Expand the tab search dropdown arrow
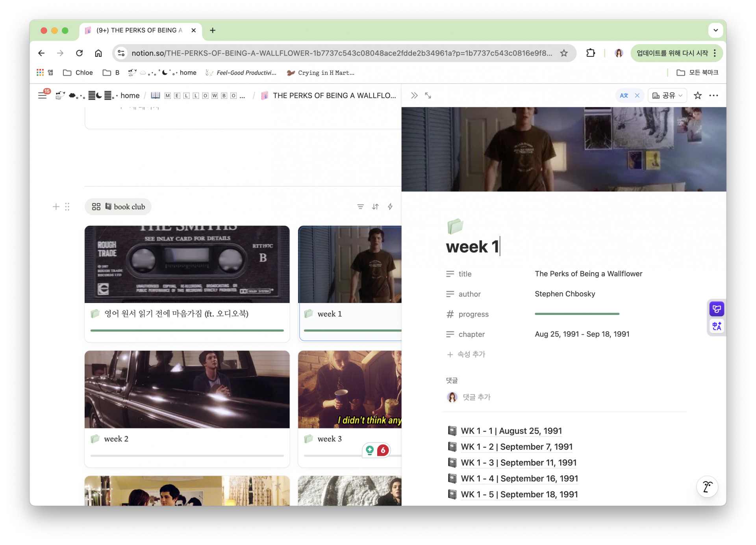The width and height of the screenshot is (756, 545). tap(715, 30)
